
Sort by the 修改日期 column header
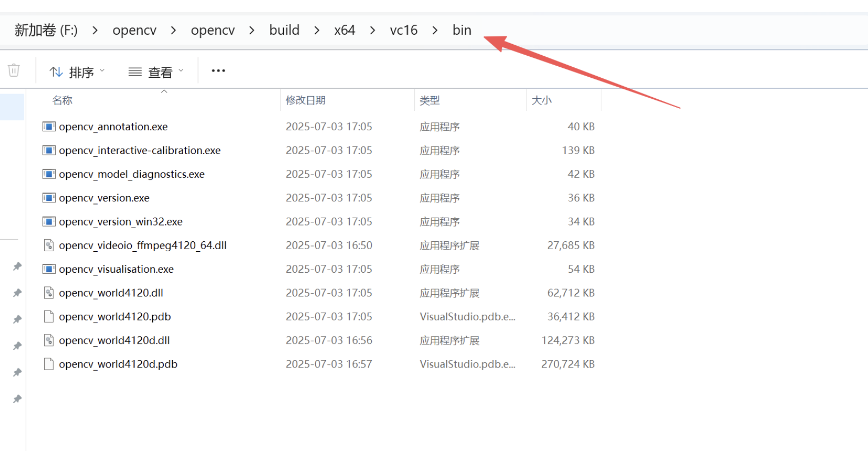pos(306,100)
